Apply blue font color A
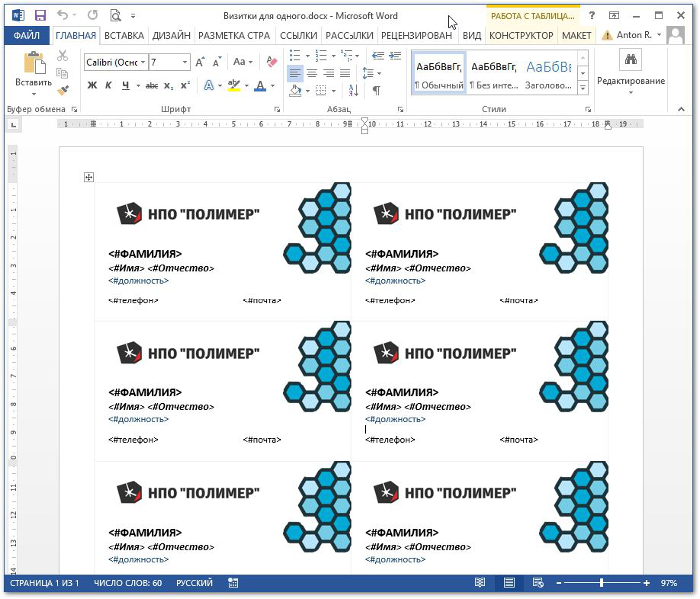Viewport: 700px width, 599px height. coord(260,85)
